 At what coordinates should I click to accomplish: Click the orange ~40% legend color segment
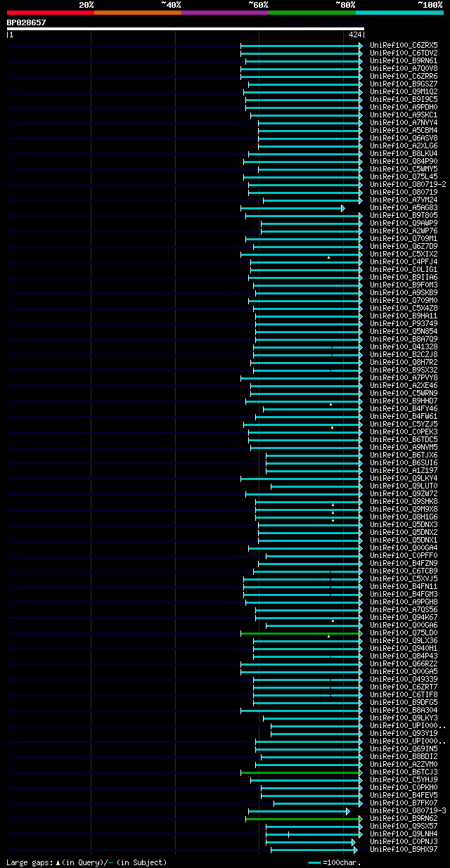137,13
